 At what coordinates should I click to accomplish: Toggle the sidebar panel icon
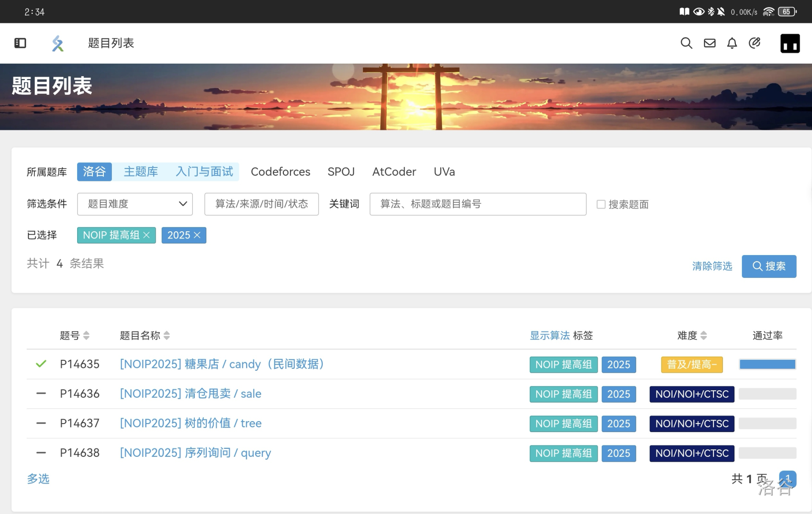tap(20, 43)
